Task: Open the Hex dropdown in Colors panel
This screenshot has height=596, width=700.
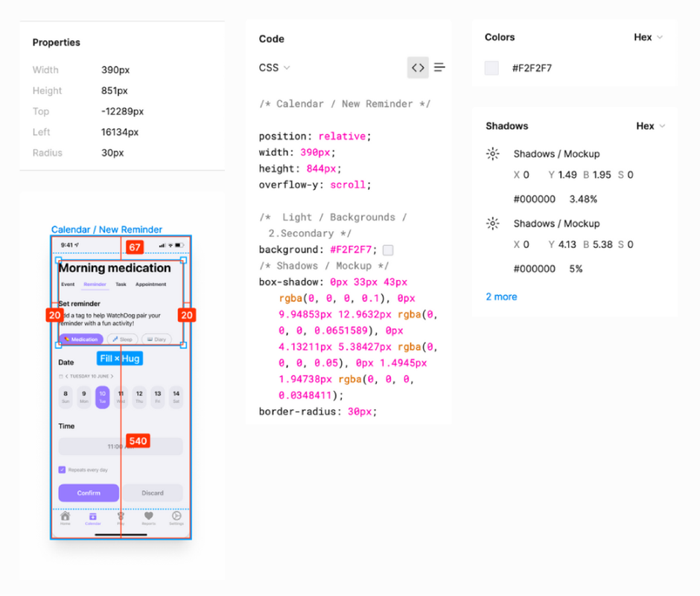Action: pyautogui.click(x=648, y=37)
